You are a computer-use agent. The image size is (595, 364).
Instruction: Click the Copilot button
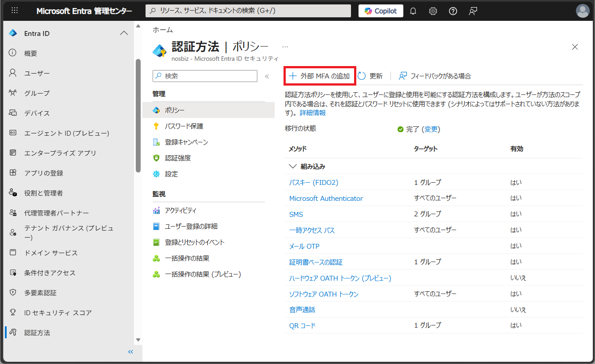point(381,11)
